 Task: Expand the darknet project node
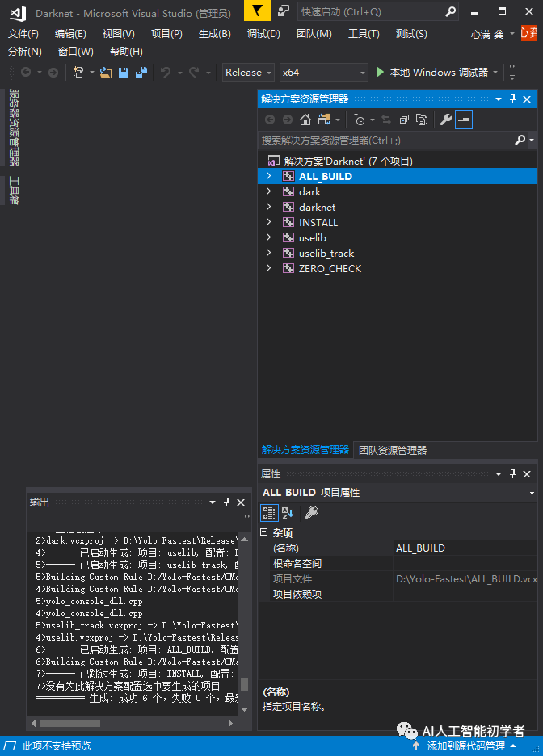(268, 207)
